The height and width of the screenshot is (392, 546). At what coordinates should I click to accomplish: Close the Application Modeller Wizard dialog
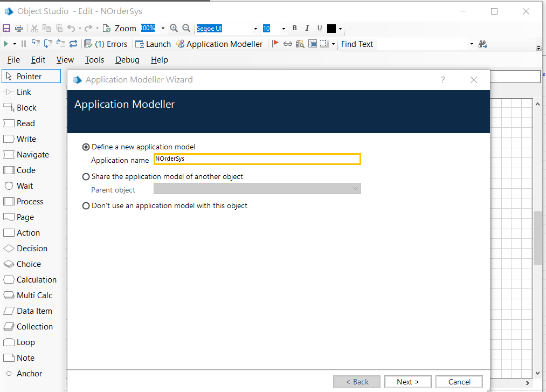pyautogui.click(x=474, y=80)
